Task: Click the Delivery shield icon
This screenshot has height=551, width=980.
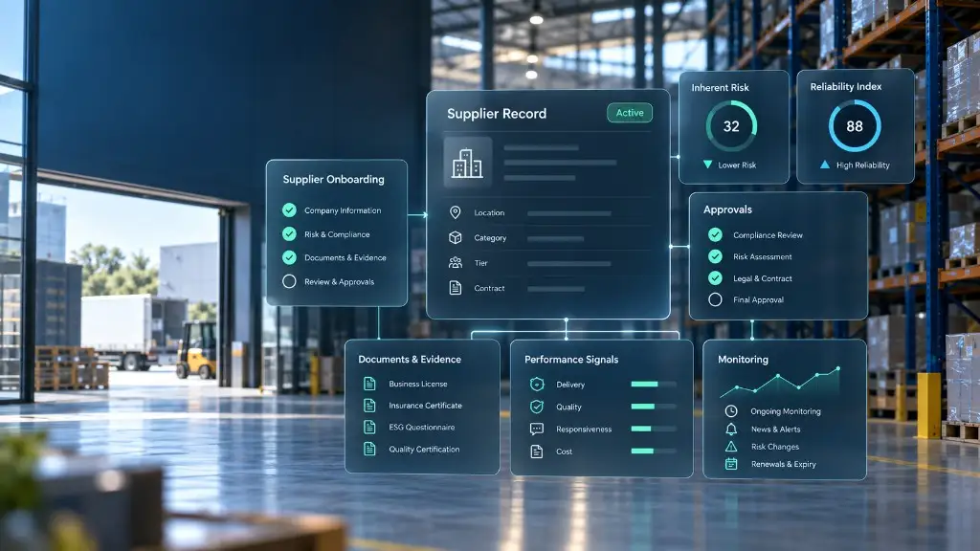Action: 536,385
